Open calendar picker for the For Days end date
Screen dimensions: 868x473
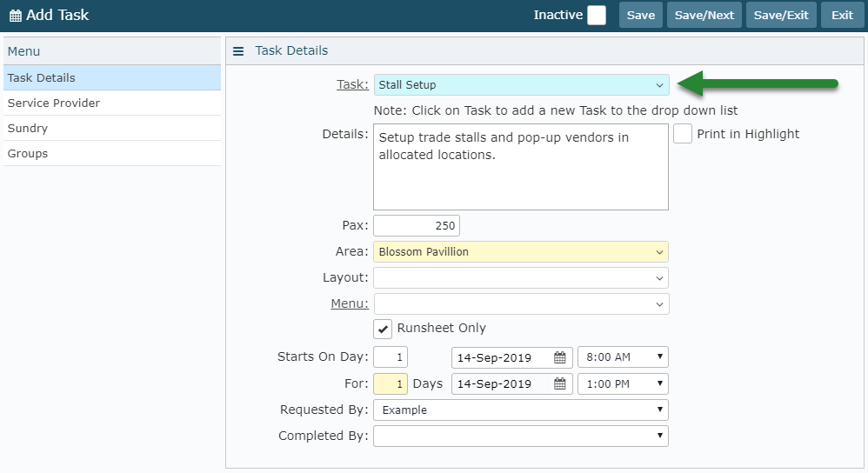(559, 383)
